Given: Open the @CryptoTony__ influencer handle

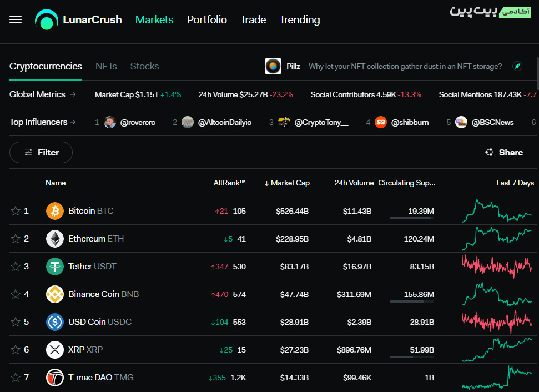Looking at the screenshot, I should [x=321, y=122].
